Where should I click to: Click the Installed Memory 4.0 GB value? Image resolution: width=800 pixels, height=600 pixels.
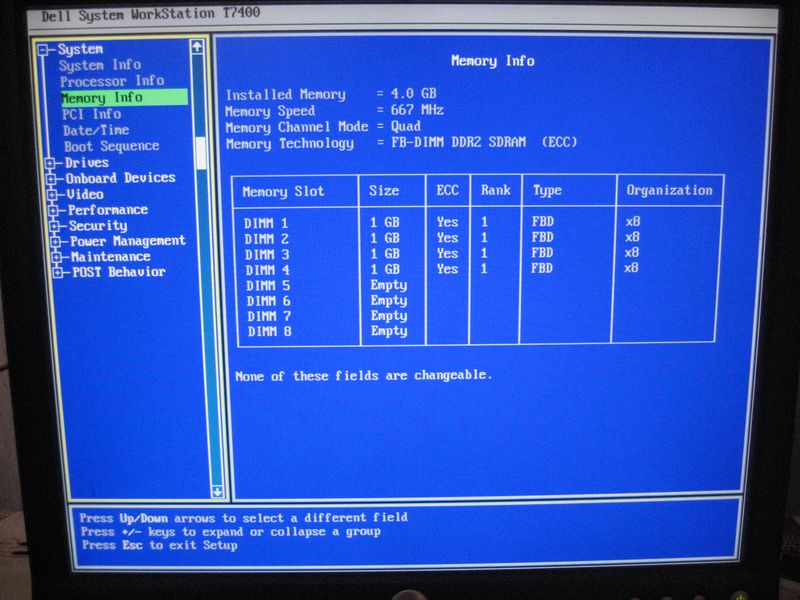tap(413, 93)
